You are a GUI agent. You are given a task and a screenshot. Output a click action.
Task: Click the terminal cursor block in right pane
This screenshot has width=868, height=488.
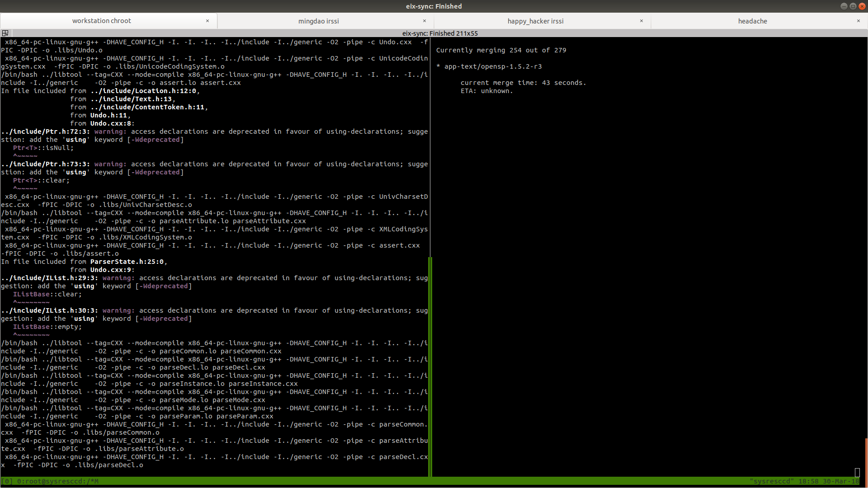(857, 473)
